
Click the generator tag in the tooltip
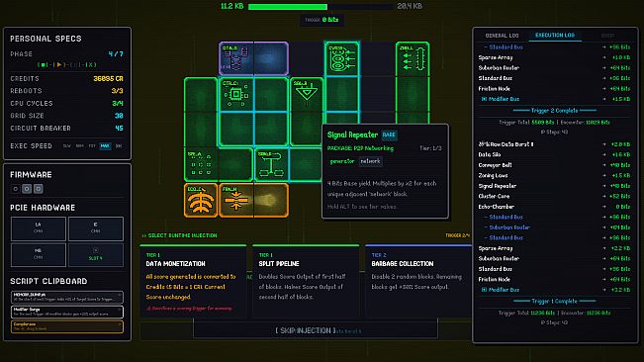coord(342,161)
